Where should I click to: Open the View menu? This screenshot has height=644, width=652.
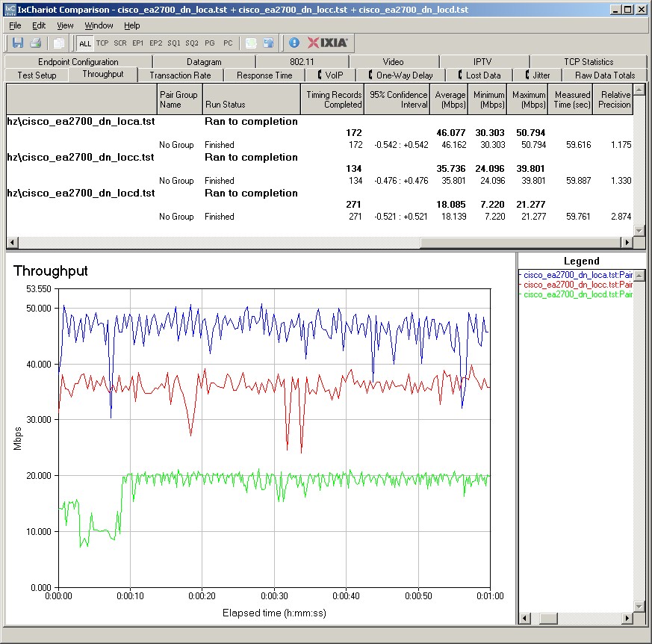65,25
